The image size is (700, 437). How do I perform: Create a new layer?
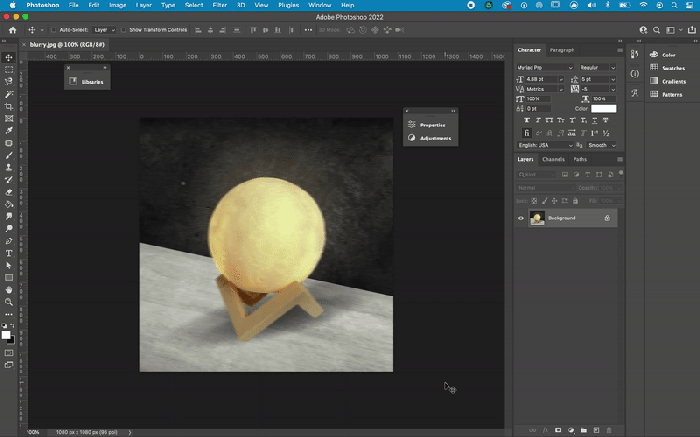[x=596, y=430]
